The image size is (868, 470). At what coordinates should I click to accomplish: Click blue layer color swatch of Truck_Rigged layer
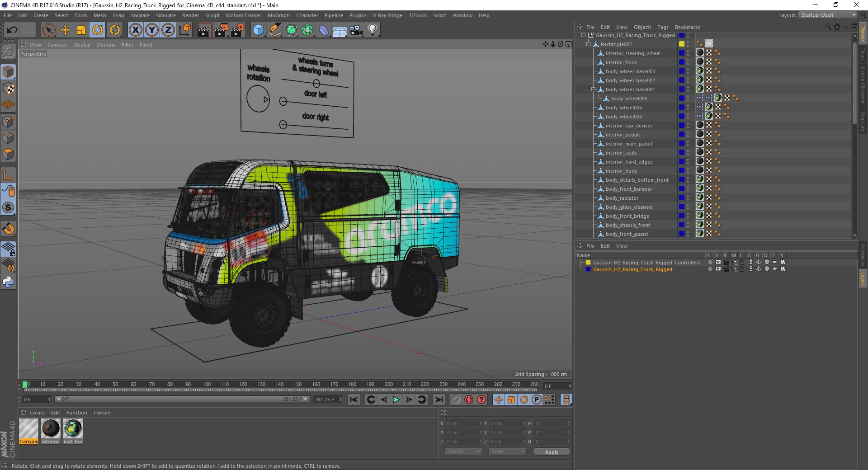pyautogui.click(x=588, y=269)
